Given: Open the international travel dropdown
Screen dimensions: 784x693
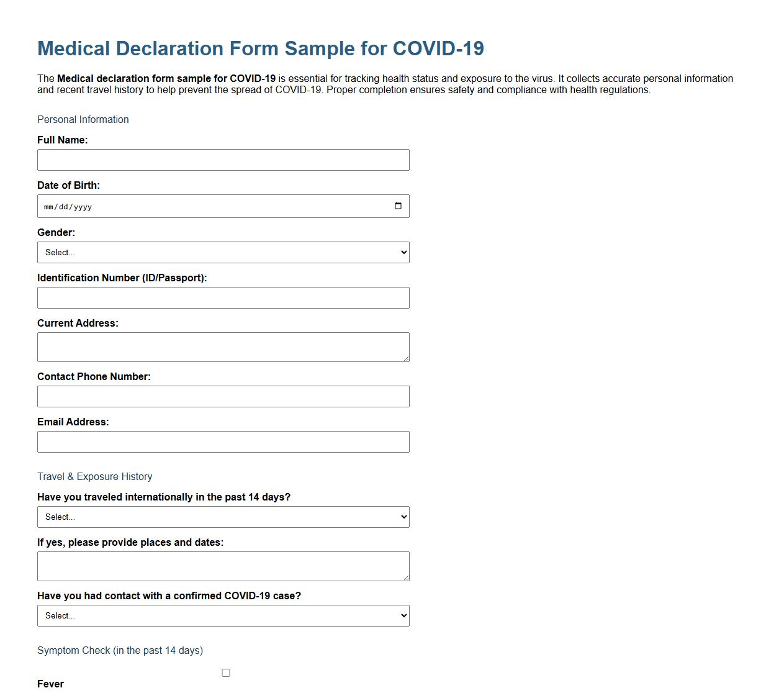Looking at the screenshot, I should (223, 517).
